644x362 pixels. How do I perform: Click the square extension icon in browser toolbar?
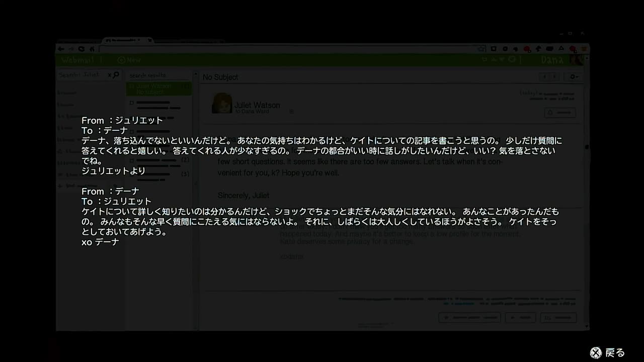coord(494,49)
